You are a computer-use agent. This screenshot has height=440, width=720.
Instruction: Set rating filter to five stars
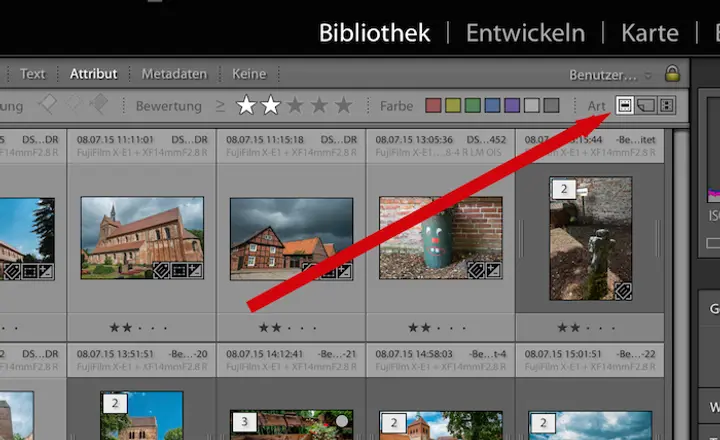click(x=343, y=106)
